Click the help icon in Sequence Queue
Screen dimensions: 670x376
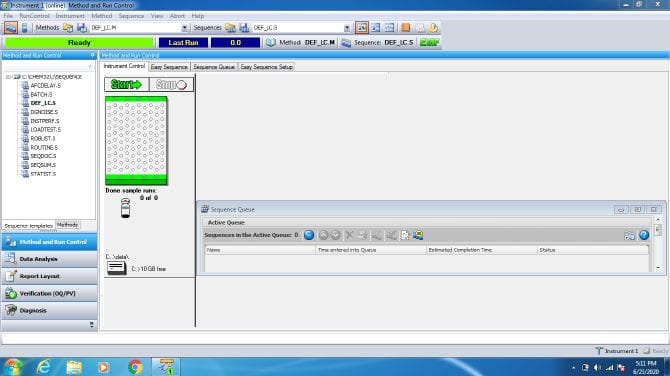(644, 235)
